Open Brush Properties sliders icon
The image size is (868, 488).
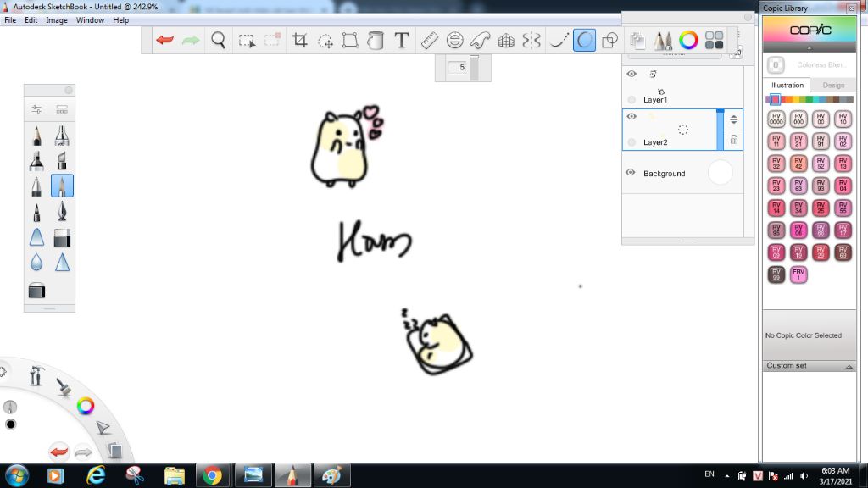pyautogui.click(x=36, y=109)
